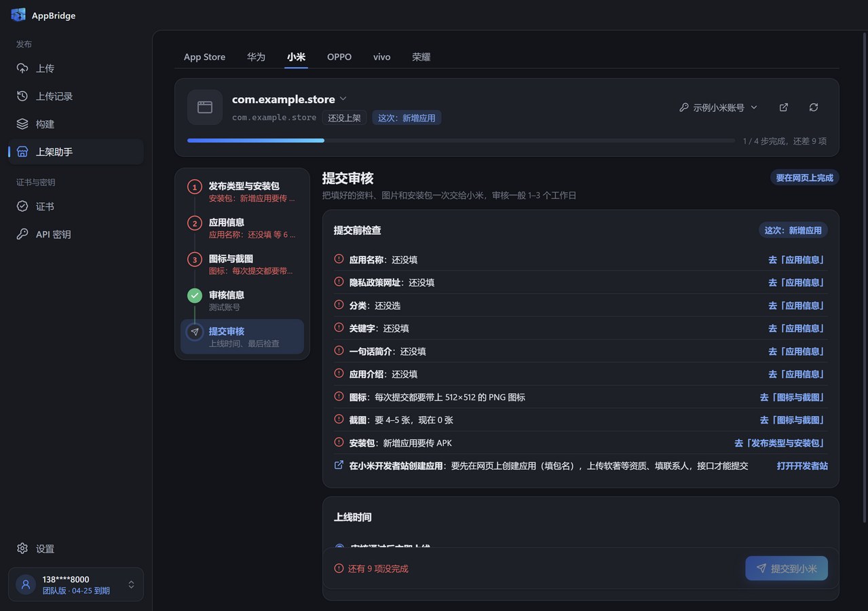Open step 3 图标与截图
The height and width of the screenshot is (611, 868).
tap(242, 264)
